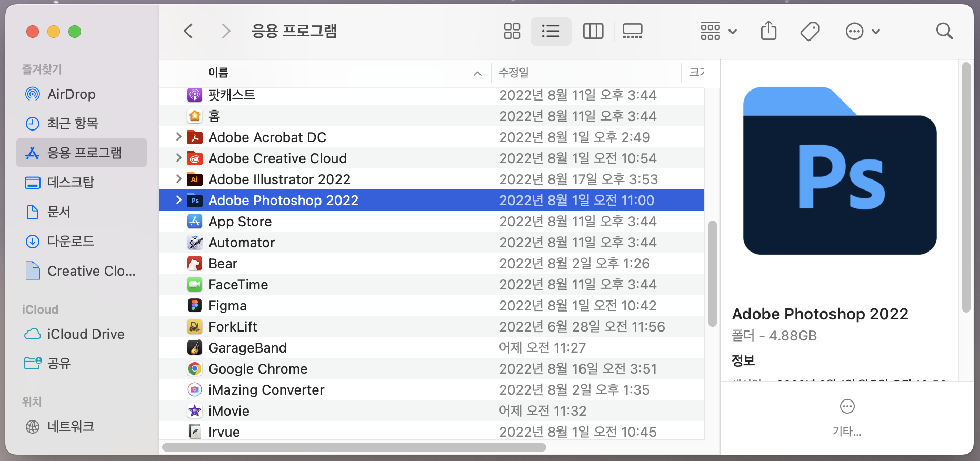Image resolution: width=980 pixels, height=461 pixels.
Task: Select the 팟캐스트 app icon
Action: click(195, 95)
